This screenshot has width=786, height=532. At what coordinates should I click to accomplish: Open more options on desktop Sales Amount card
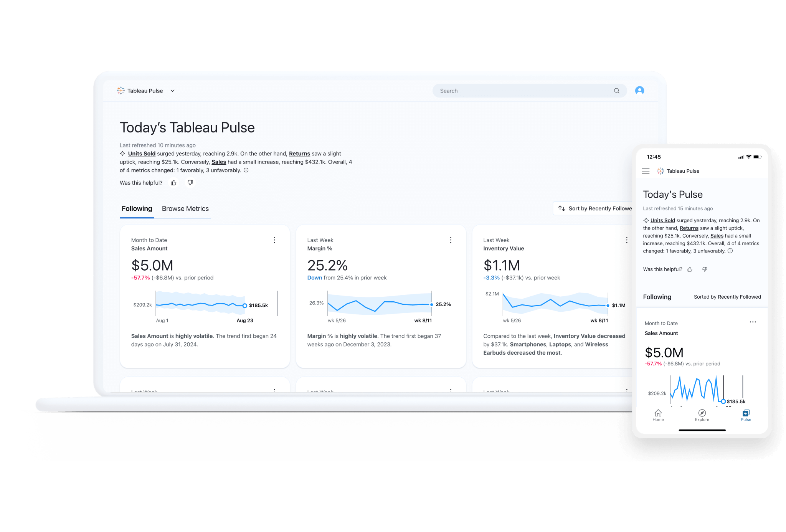274,240
